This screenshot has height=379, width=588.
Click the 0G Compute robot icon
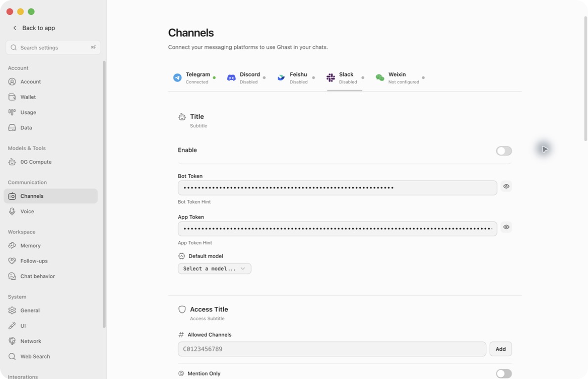(12, 162)
